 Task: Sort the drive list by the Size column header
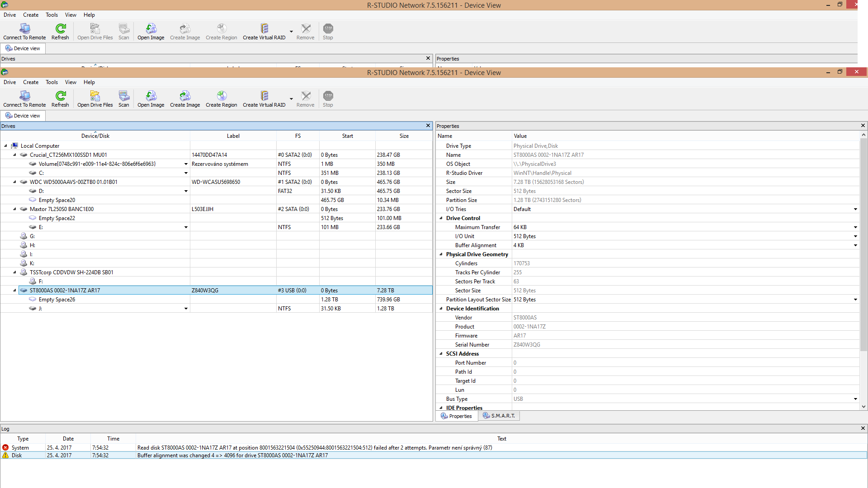404,136
